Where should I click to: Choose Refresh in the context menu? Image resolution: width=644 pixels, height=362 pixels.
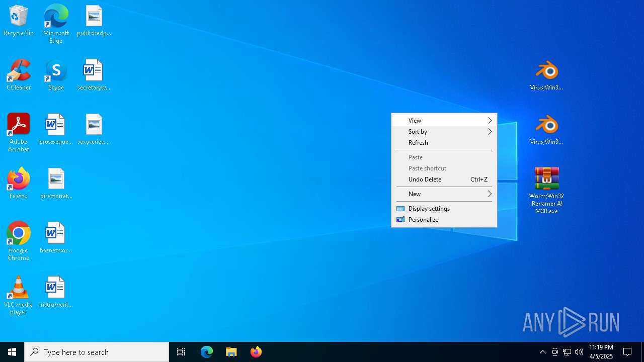pos(444,143)
